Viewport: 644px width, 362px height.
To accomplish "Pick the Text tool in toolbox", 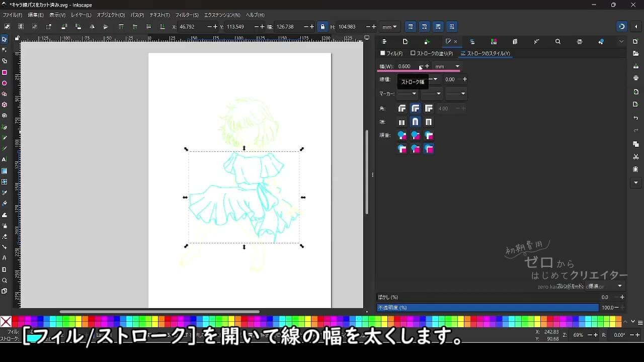I will (x=5, y=159).
